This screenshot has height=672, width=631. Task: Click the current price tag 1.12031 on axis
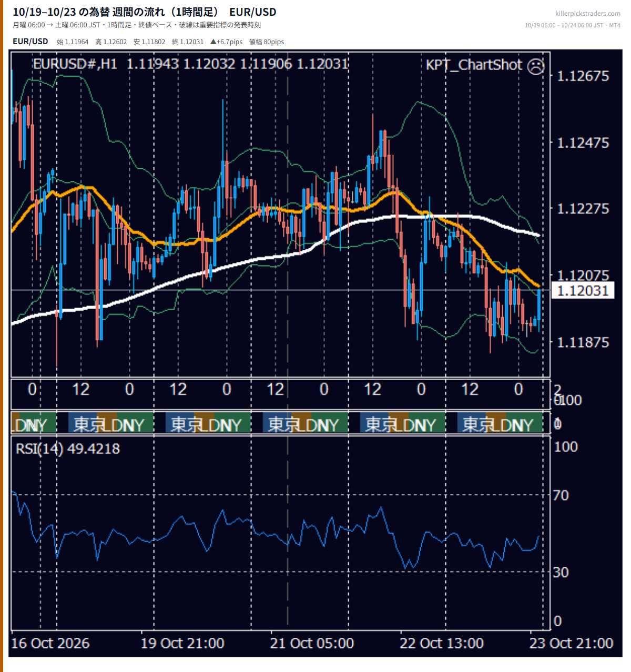click(x=583, y=290)
